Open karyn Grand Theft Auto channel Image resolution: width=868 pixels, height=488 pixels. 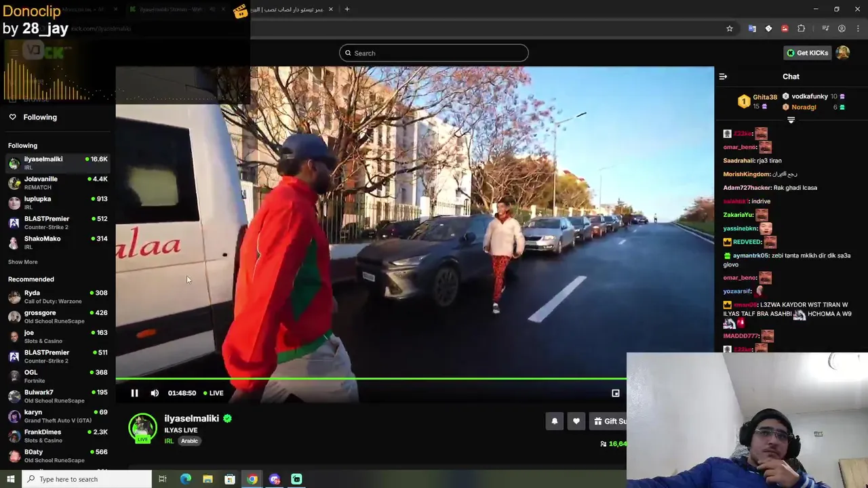(58, 415)
